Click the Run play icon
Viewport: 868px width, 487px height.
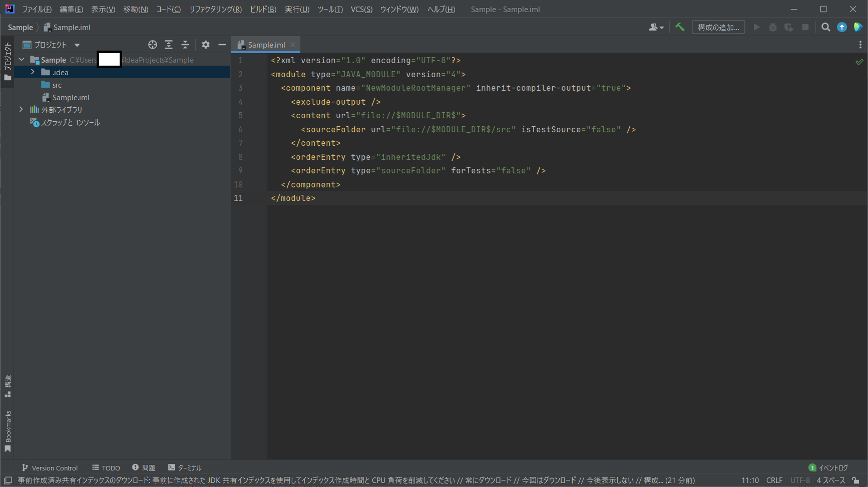756,27
